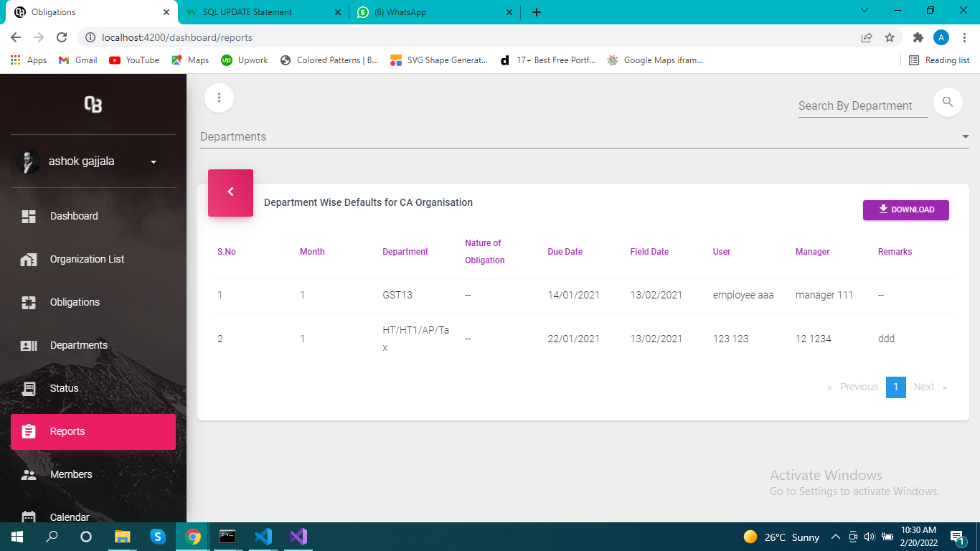Image resolution: width=980 pixels, height=551 pixels.
Task: Click due date 14/01/2021
Action: pos(573,295)
